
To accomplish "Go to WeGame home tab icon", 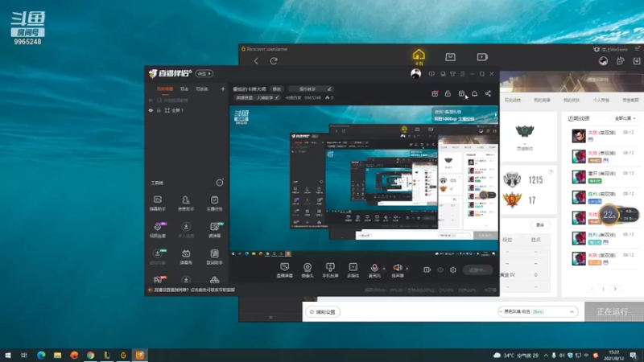I will tap(419, 55).
